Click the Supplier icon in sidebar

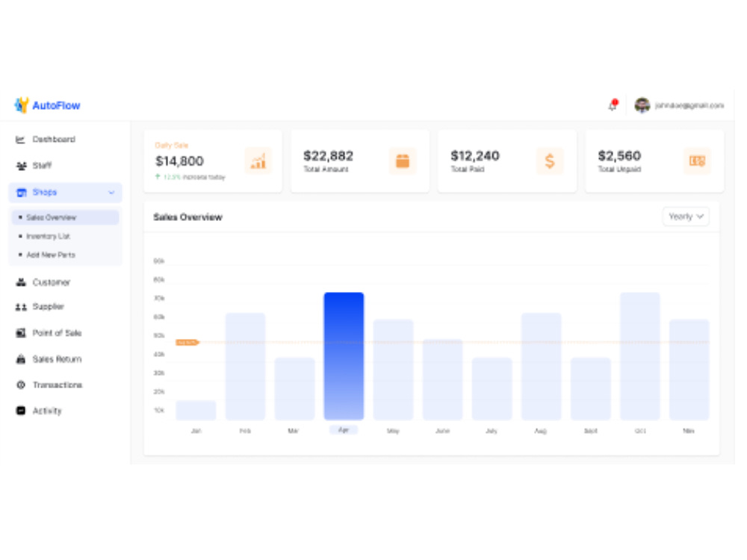click(x=21, y=307)
